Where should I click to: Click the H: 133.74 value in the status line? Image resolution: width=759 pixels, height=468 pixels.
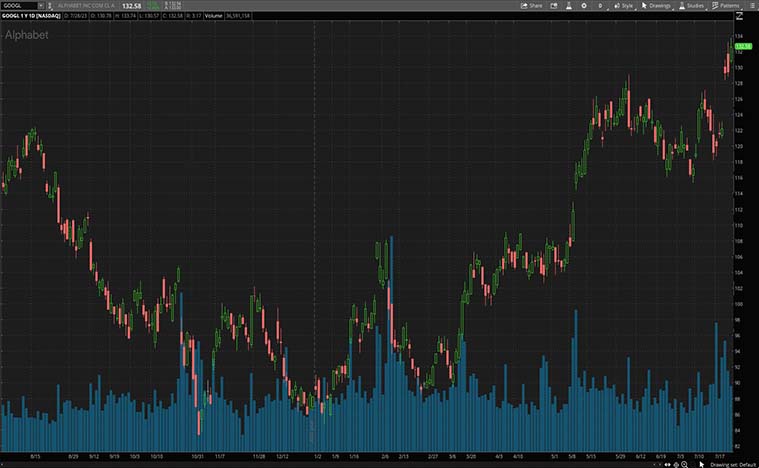[x=125, y=16]
